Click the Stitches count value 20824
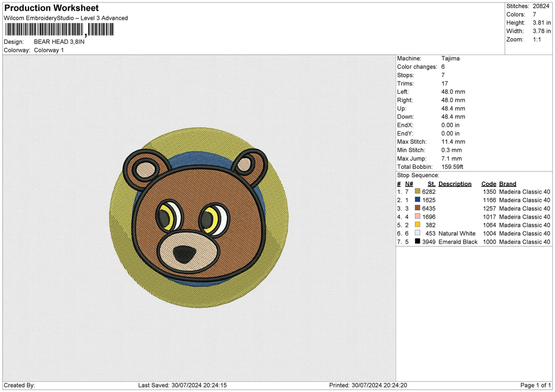Viewport: 555px width, 392px height. [542, 6]
